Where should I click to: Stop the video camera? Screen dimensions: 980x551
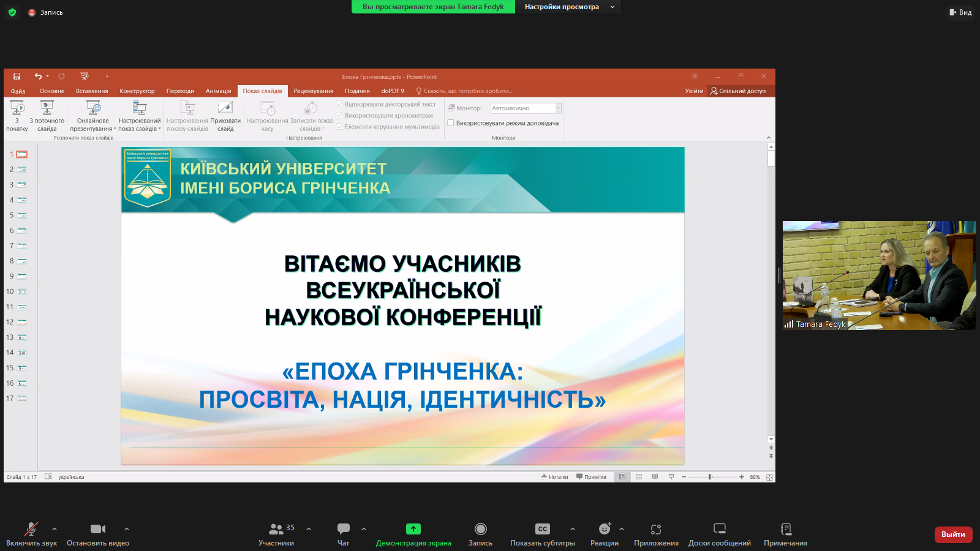pos(98,529)
